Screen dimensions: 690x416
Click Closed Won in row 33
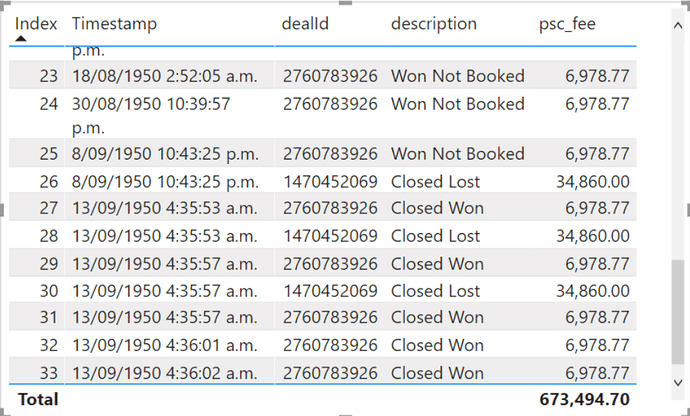[x=437, y=373]
